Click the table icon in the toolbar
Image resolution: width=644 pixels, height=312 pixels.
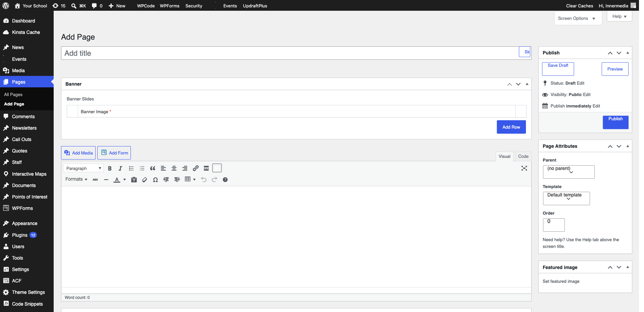pyautogui.click(x=187, y=179)
